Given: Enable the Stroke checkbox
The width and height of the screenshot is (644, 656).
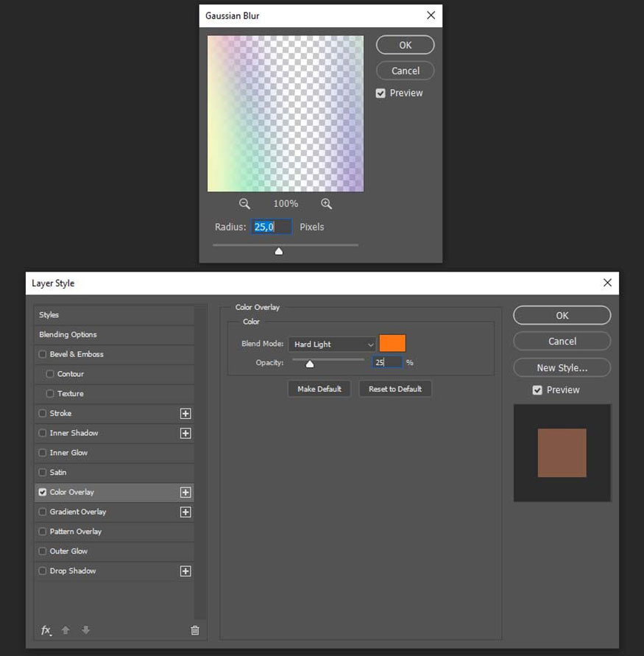Looking at the screenshot, I should [42, 413].
